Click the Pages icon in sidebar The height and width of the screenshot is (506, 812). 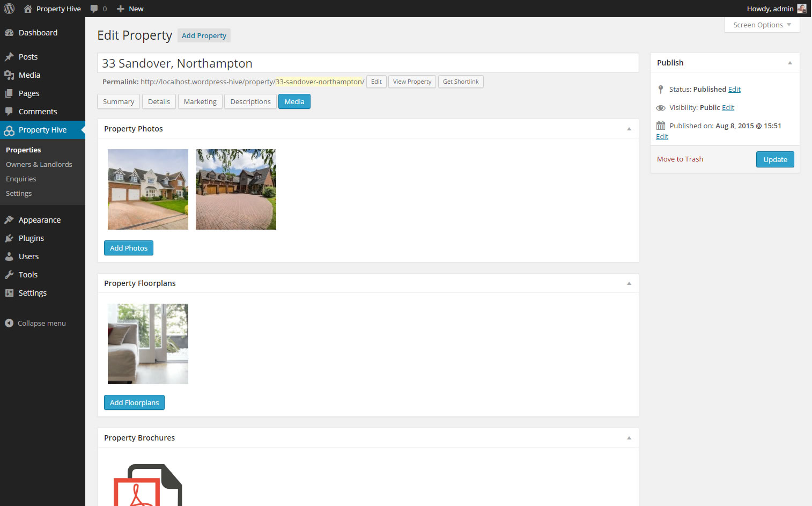click(x=9, y=93)
